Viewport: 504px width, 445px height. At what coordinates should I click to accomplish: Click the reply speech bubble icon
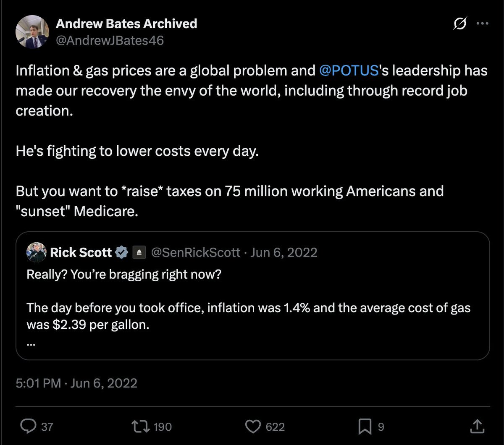[29, 427]
